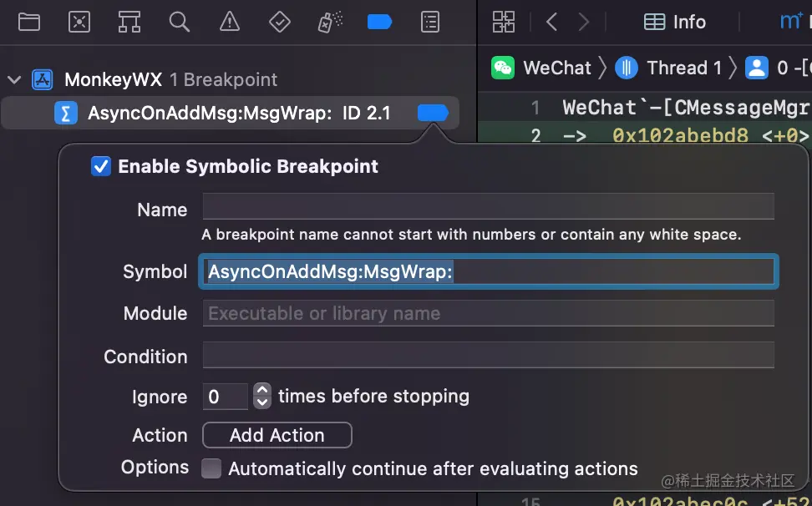Click the m+ icon at top right of editor
This screenshot has height=506, width=812.
click(x=791, y=21)
